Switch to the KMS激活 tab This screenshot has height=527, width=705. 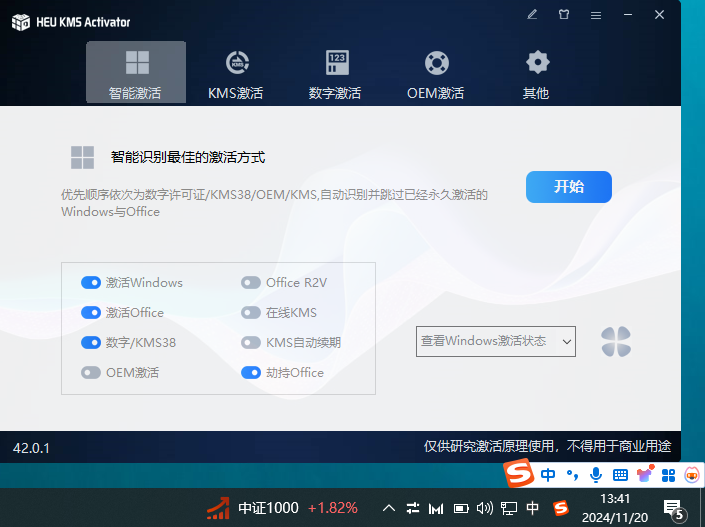[x=236, y=75]
